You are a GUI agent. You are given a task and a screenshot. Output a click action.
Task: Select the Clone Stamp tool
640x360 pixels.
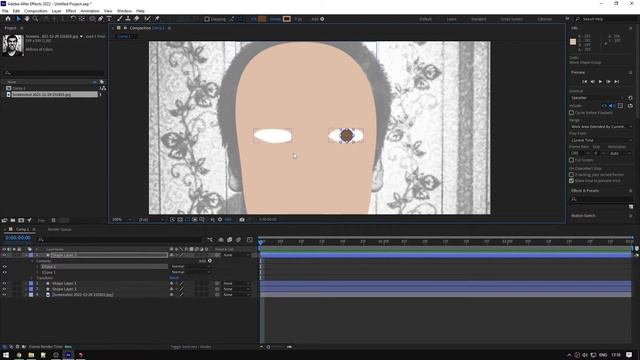tap(128, 19)
